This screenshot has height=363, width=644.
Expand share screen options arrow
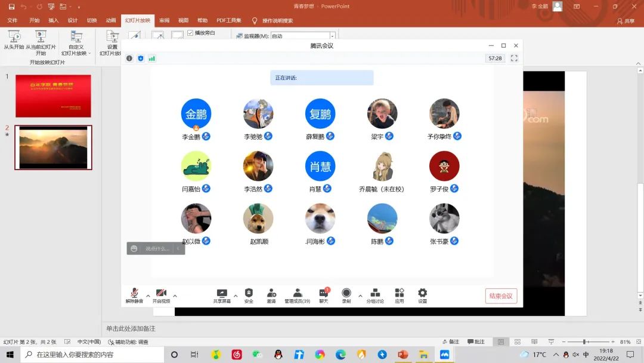tap(236, 296)
